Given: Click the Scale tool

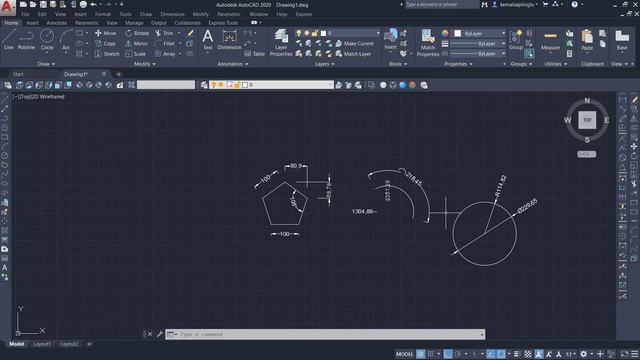Looking at the screenshot, I should [136, 54].
